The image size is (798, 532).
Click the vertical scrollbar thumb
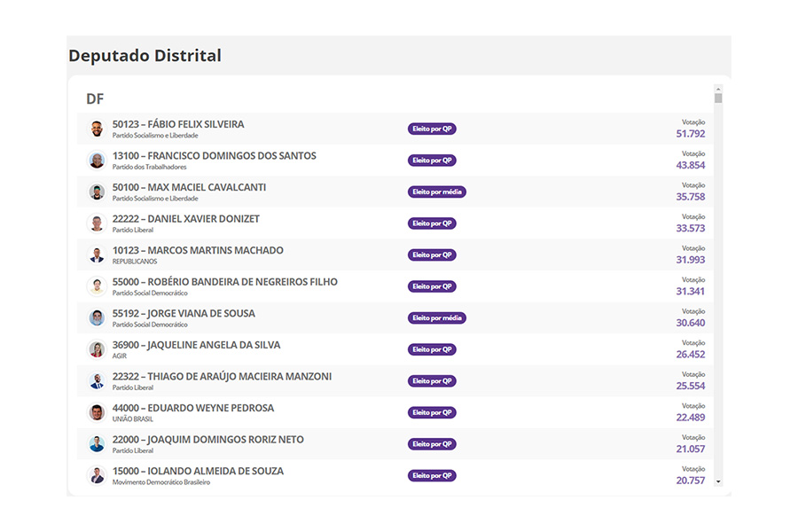coord(718,98)
